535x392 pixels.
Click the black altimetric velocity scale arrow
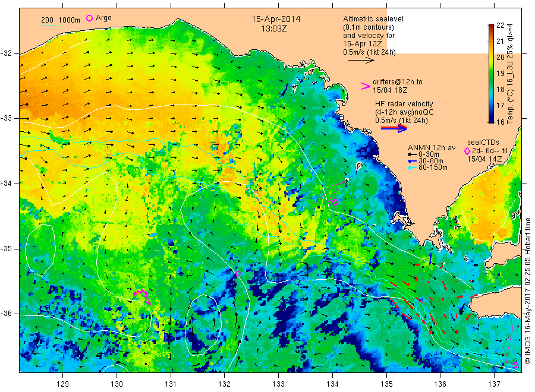361,61
